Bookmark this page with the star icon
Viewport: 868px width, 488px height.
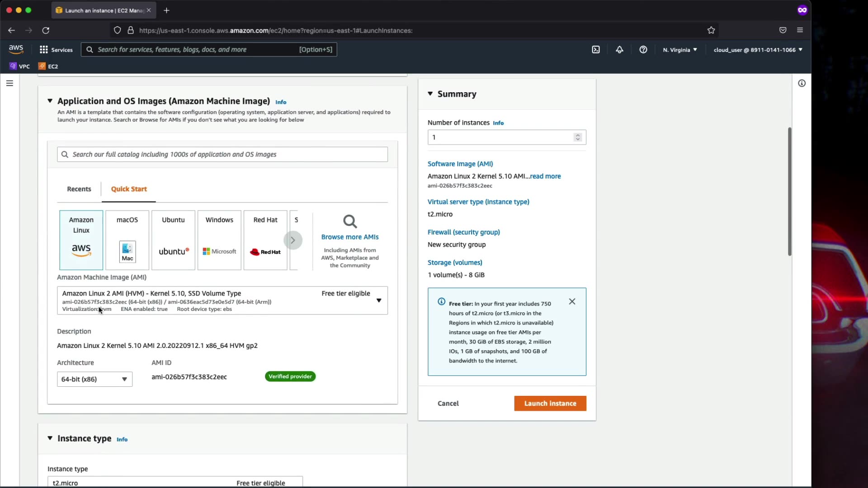pyautogui.click(x=711, y=30)
